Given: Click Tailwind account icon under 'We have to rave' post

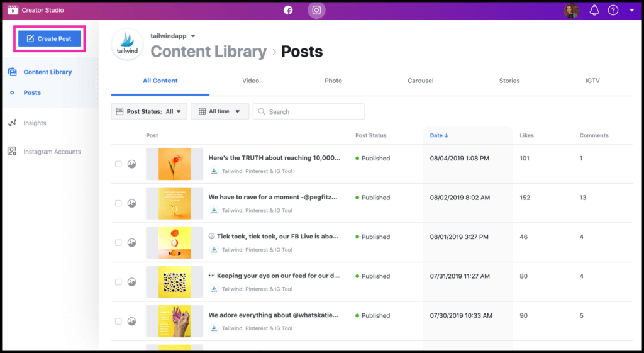Looking at the screenshot, I should coord(214,210).
